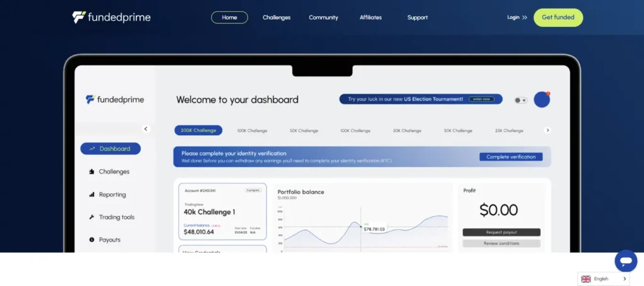The height and width of the screenshot is (286, 644).
Task: Click the $78,781.03 chart tooltip
Action: [x=374, y=229]
